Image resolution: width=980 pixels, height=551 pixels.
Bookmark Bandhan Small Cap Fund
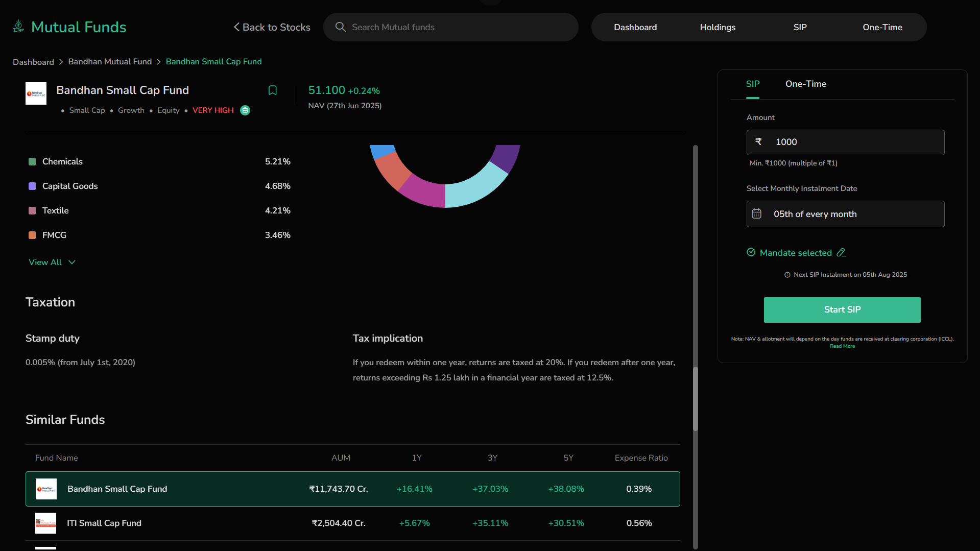tap(273, 90)
